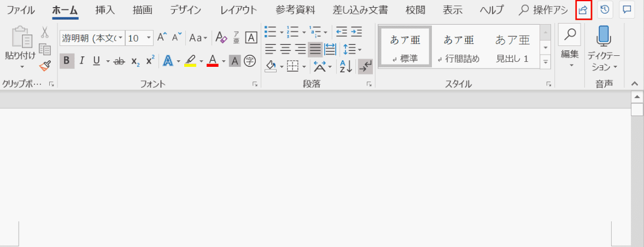The height and width of the screenshot is (247, 644).
Task: Select the Format Painter brush icon
Action: click(45, 66)
